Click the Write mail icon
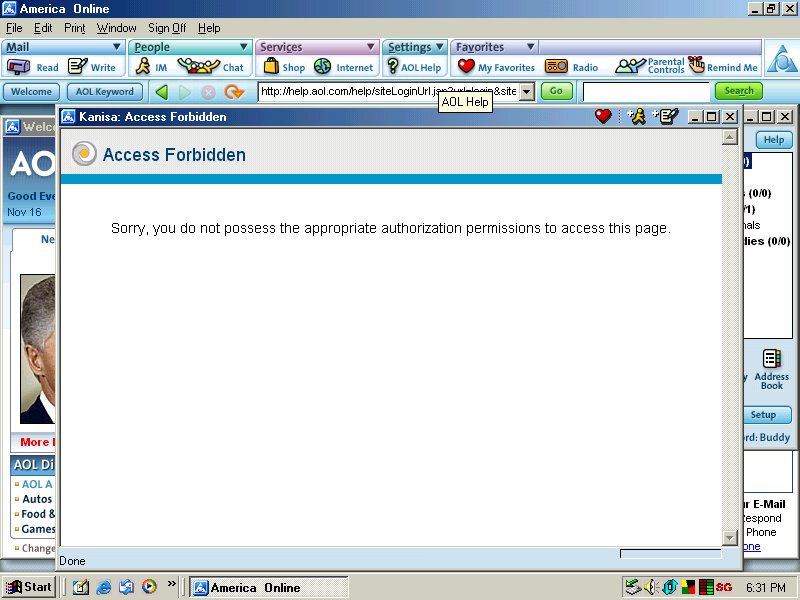The height and width of the screenshot is (600, 800). pos(78,66)
